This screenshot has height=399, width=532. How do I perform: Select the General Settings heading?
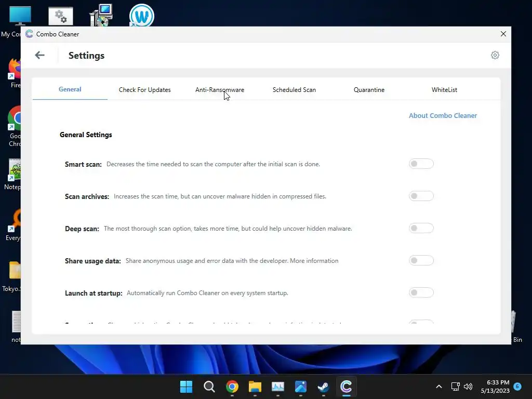[x=86, y=135]
